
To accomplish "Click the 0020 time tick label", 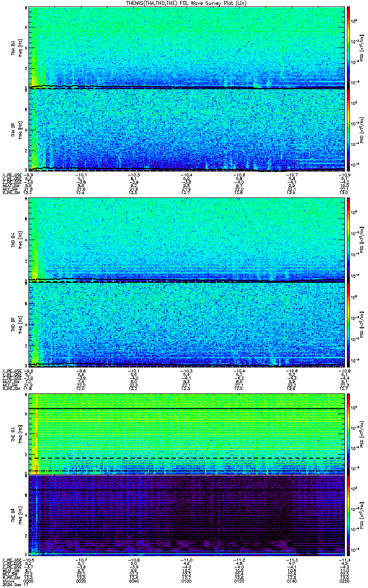I will pyautogui.click(x=81, y=581).
